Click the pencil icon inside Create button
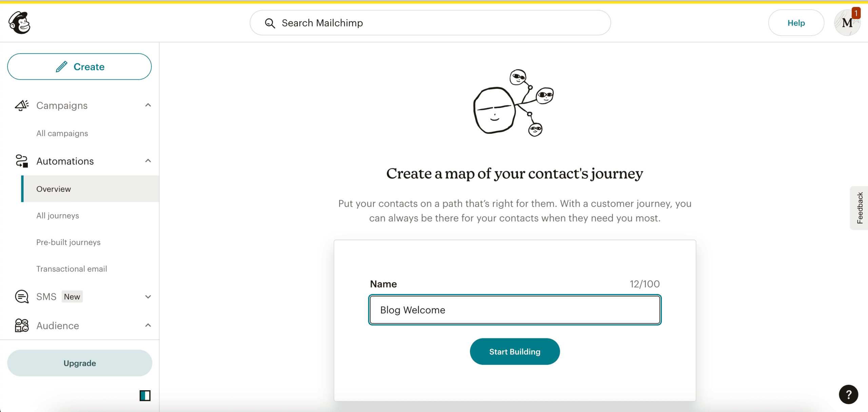 pyautogui.click(x=61, y=67)
